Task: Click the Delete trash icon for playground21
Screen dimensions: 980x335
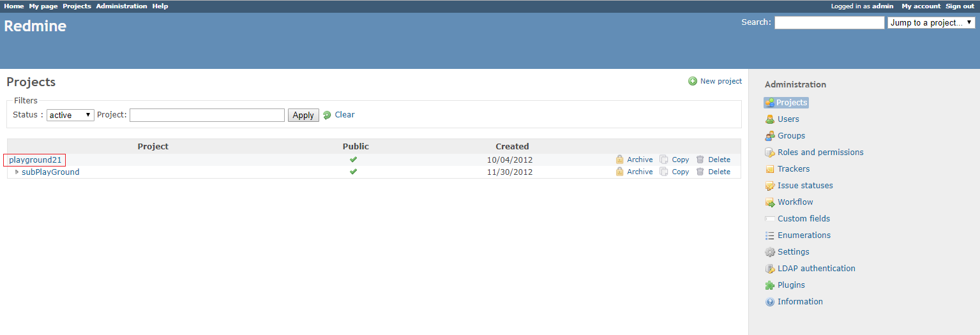Action: click(700, 160)
